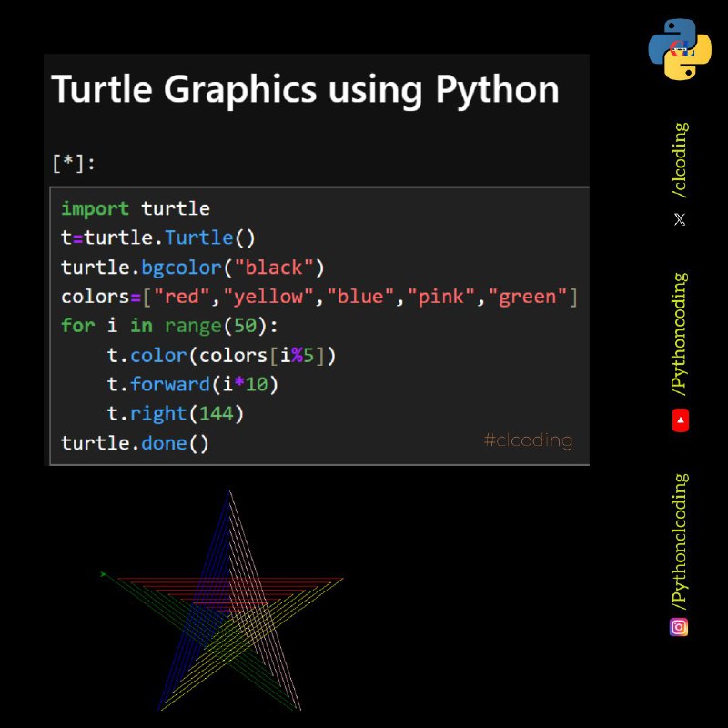Open the /Pythonclcoding Instagram handle
Image resolution: width=728 pixels, height=728 pixels.
pyautogui.click(x=680, y=541)
